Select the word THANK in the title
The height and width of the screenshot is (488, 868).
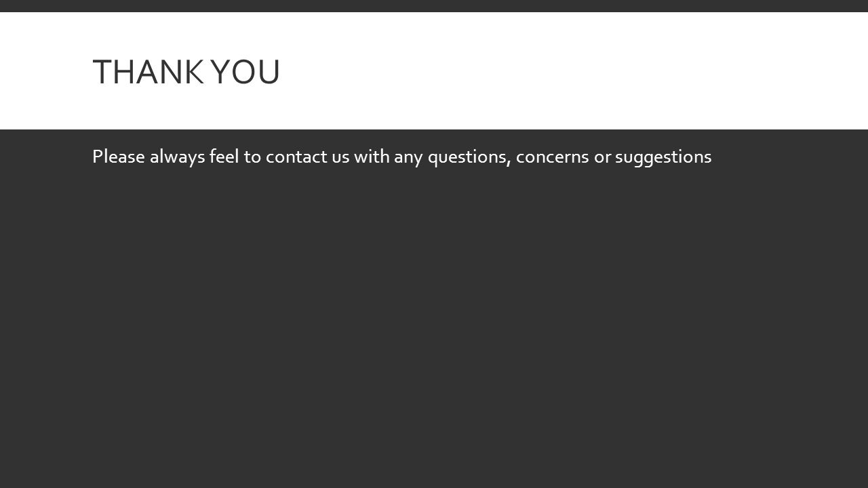(146, 72)
